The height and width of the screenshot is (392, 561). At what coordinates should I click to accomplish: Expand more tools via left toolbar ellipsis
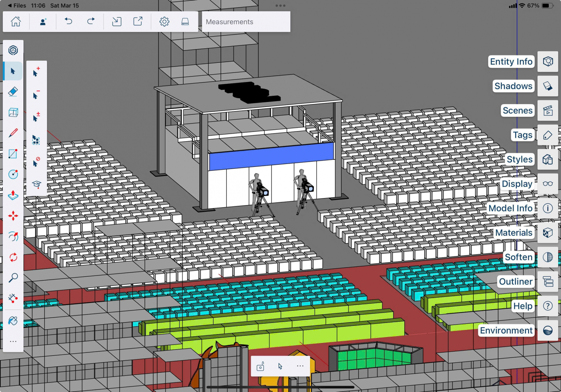(13, 341)
